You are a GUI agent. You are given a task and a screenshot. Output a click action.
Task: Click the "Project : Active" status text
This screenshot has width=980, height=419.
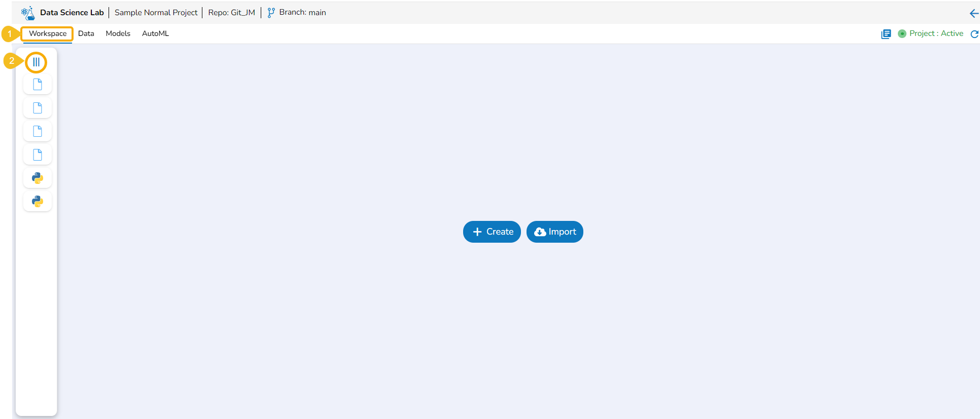[x=936, y=33]
